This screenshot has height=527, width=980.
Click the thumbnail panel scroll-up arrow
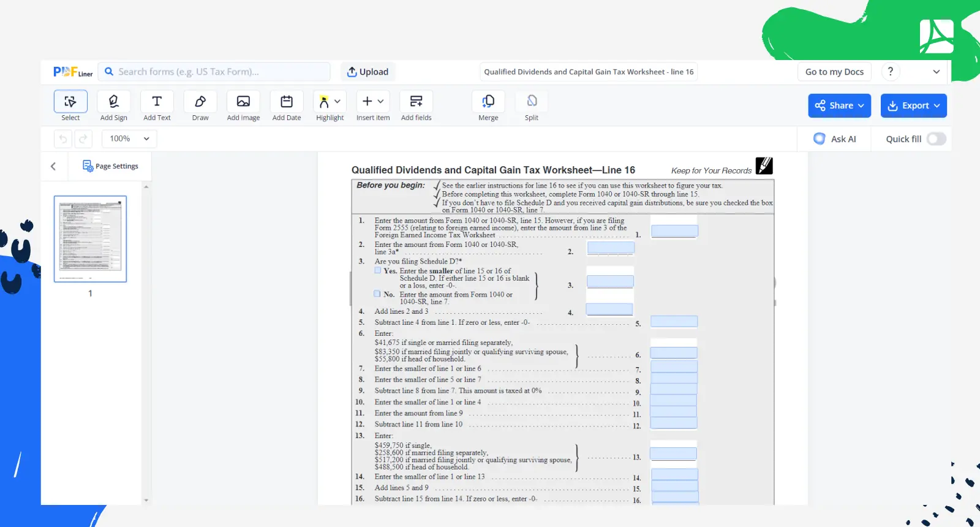[x=146, y=186]
